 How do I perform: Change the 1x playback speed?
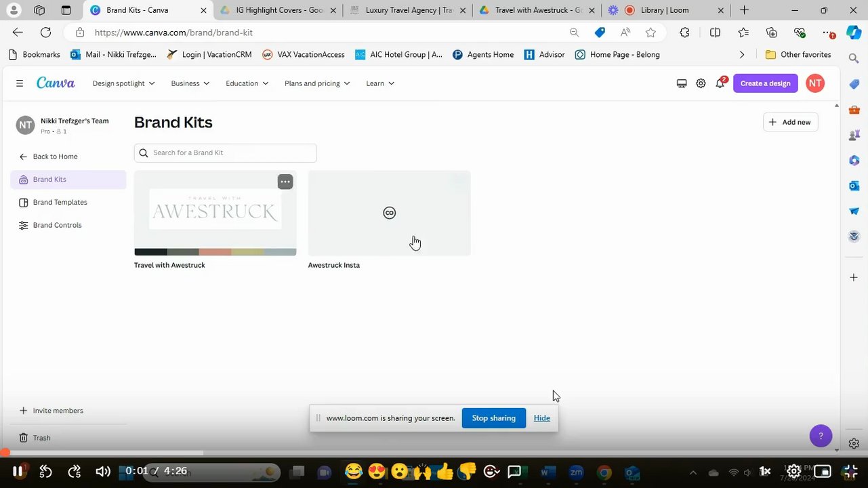click(765, 471)
